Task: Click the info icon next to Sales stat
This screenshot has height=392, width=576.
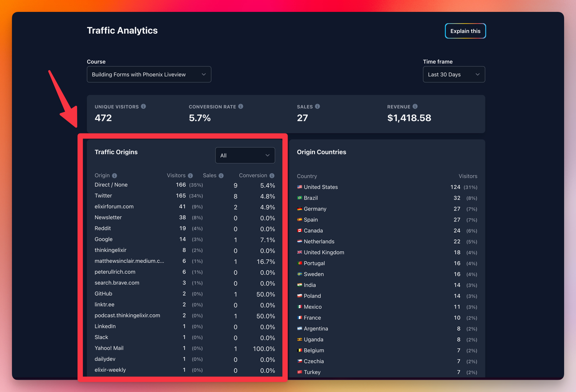Action: tap(318, 107)
